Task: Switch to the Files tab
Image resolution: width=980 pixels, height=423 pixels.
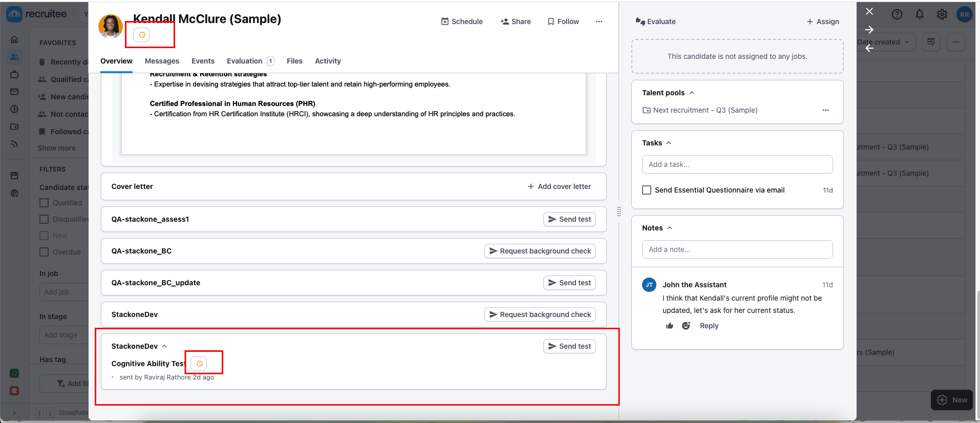Action: click(294, 61)
